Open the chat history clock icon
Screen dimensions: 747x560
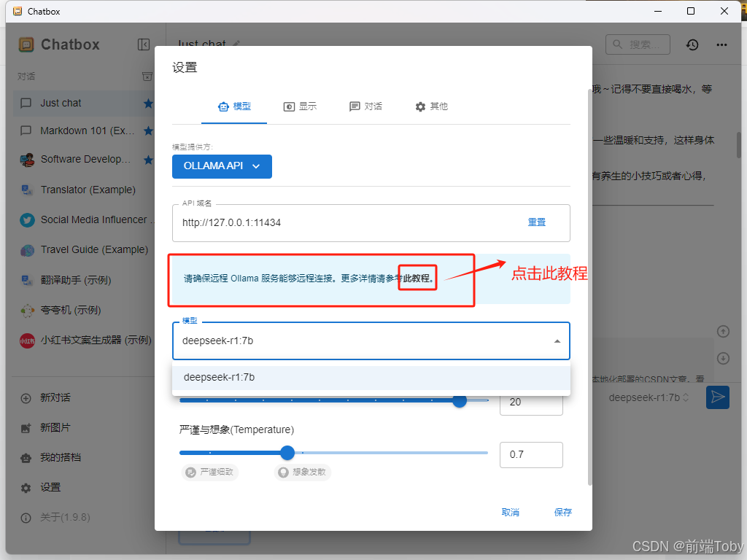point(692,44)
